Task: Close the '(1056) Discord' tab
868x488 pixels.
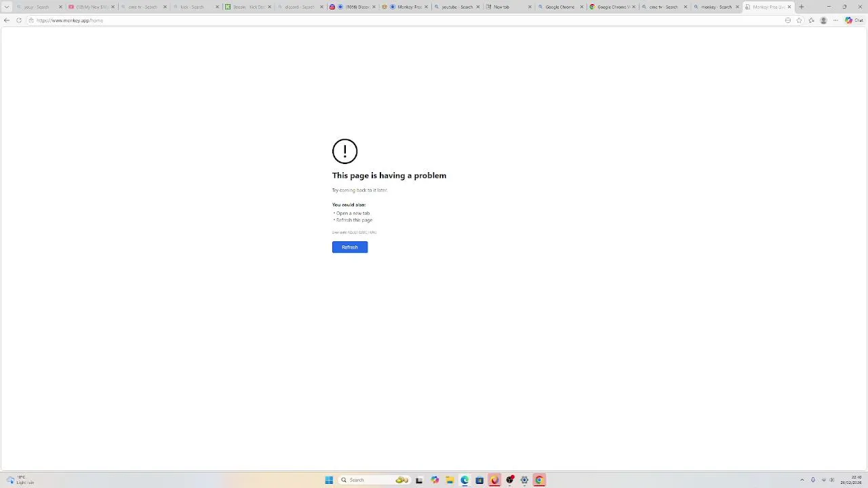Action: [374, 7]
